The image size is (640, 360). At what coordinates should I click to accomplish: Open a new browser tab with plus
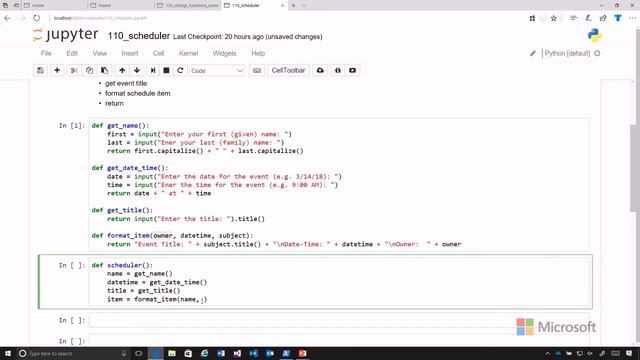click(x=293, y=6)
